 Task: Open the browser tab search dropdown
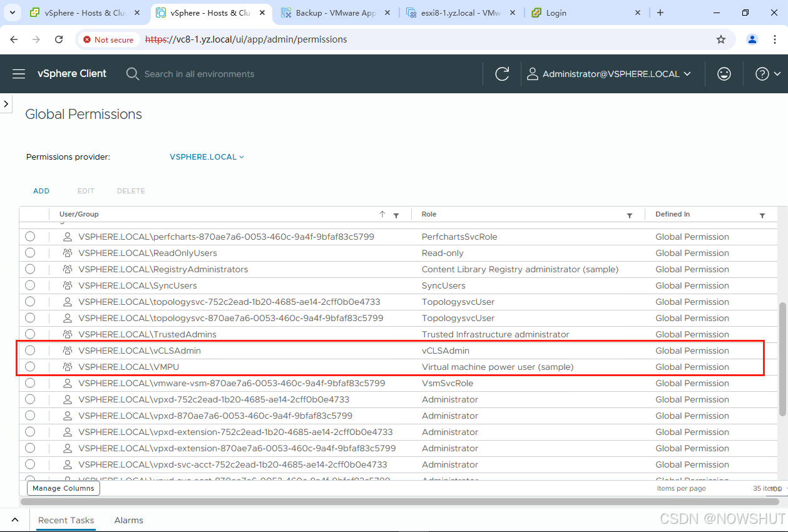pyautogui.click(x=12, y=13)
